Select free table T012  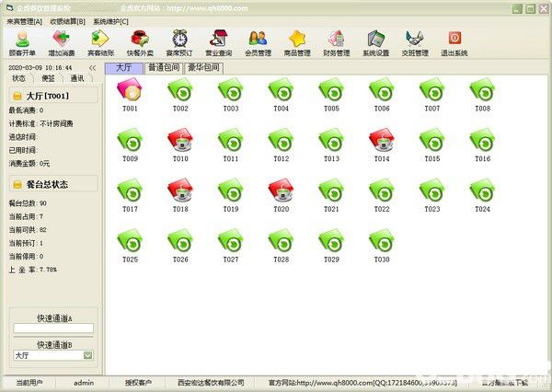coord(281,144)
